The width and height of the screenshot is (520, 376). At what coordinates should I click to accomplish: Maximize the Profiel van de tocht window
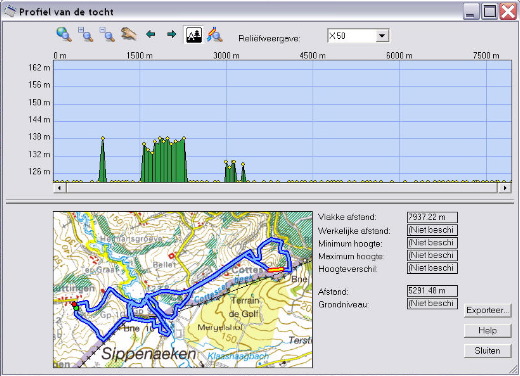click(x=490, y=12)
